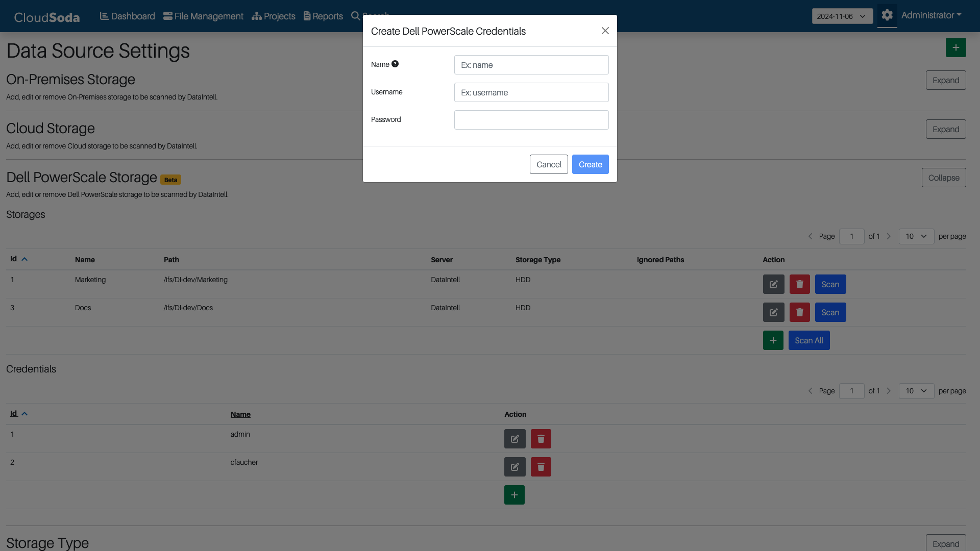Focus the Username input field

pos(531,92)
